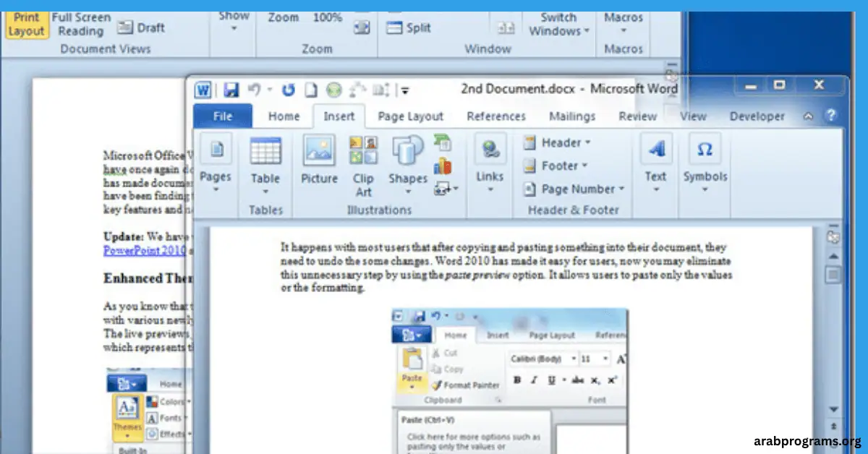868x454 pixels.
Task: Click the Screenshot icon in Illustrations group
Action: (443, 189)
